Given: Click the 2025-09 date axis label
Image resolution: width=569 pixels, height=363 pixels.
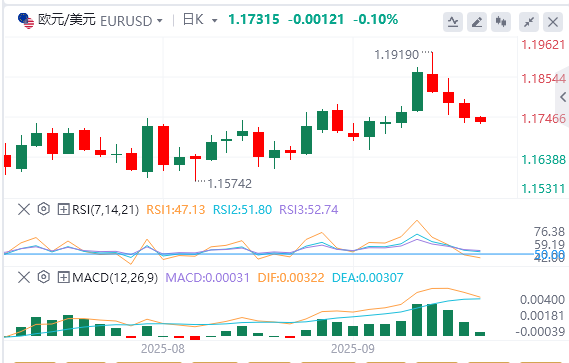Looking at the screenshot, I should [x=353, y=349].
